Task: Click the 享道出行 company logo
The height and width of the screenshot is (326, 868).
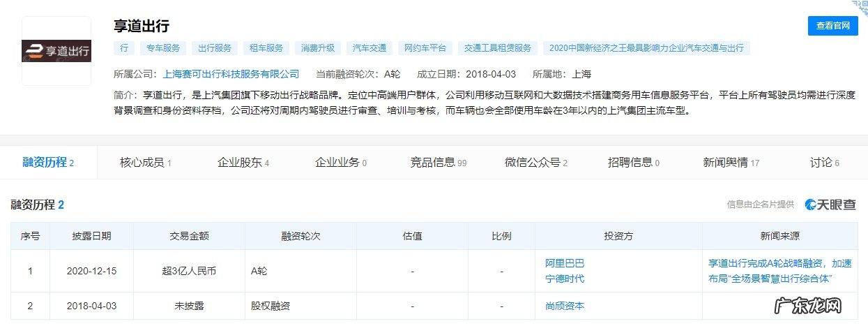Action: [56, 51]
